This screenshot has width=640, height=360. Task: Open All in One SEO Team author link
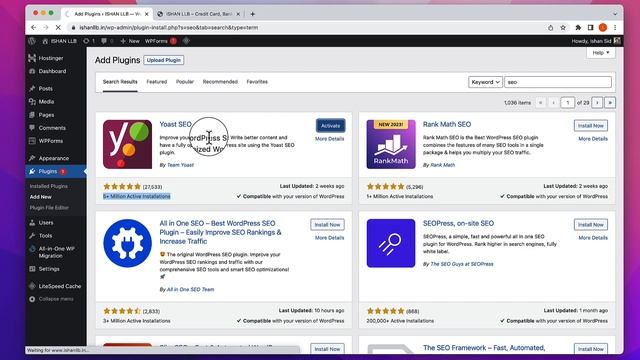pos(191,289)
